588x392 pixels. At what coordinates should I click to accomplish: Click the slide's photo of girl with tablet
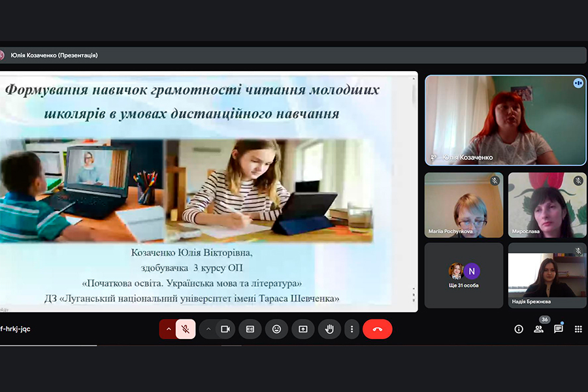[x=269, y=191]
